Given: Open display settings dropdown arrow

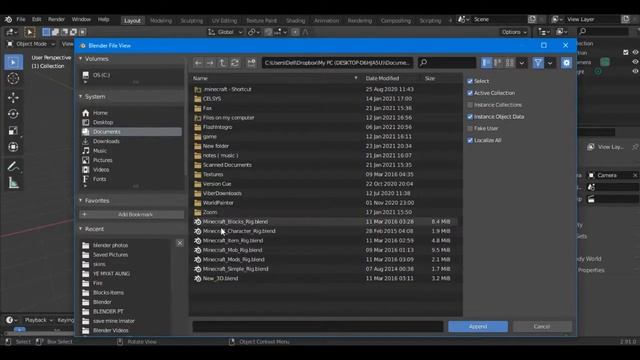Looking at the screenshot, I should (522, 63).
